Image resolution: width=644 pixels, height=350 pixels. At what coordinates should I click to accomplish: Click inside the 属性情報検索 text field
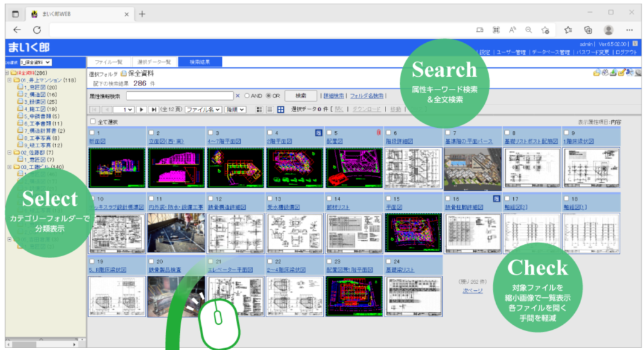click(179, 96)
